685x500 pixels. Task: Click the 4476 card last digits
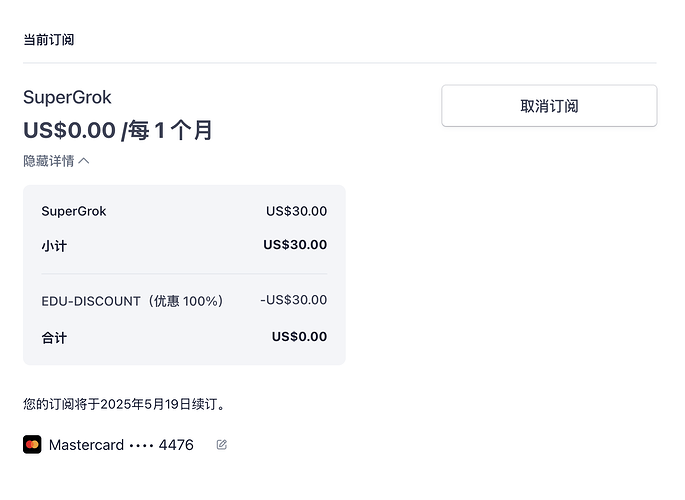pyautogui.click(x=176, y=445)
